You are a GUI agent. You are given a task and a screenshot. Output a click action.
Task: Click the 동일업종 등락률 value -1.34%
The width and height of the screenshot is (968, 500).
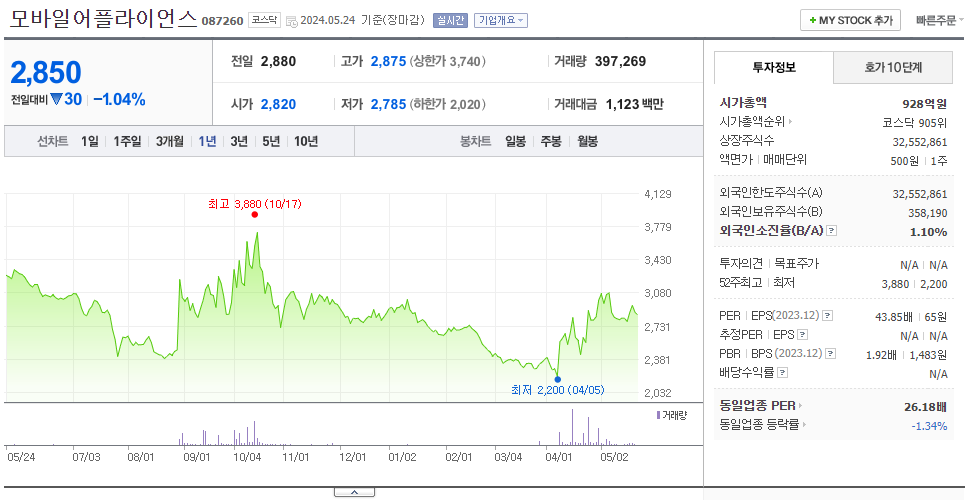pos(928,425)
